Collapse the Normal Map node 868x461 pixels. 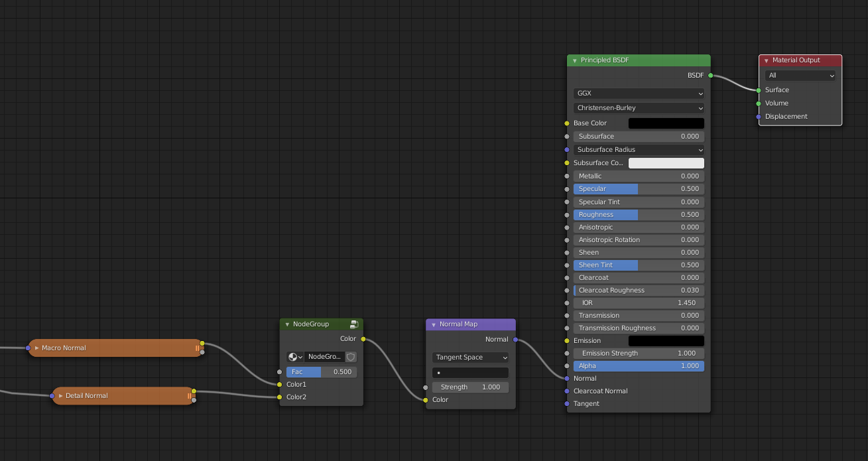434,324
